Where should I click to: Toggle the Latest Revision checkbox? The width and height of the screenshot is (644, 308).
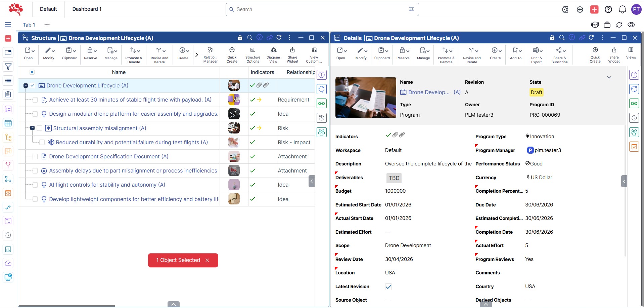388,287
